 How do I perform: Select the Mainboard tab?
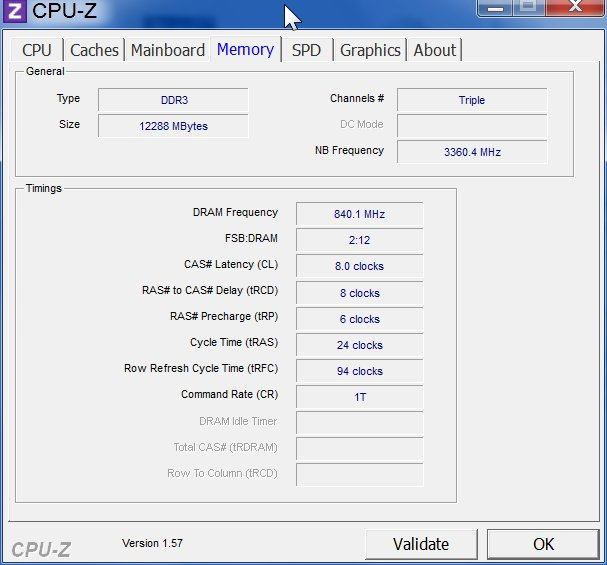168,50
